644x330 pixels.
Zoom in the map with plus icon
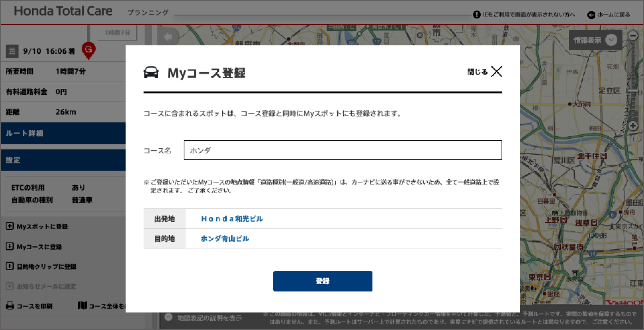633,126
